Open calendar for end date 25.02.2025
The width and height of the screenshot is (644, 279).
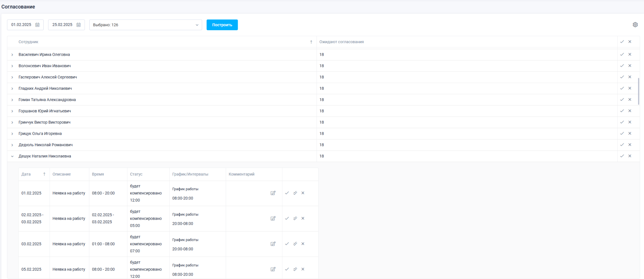[79, 25]
